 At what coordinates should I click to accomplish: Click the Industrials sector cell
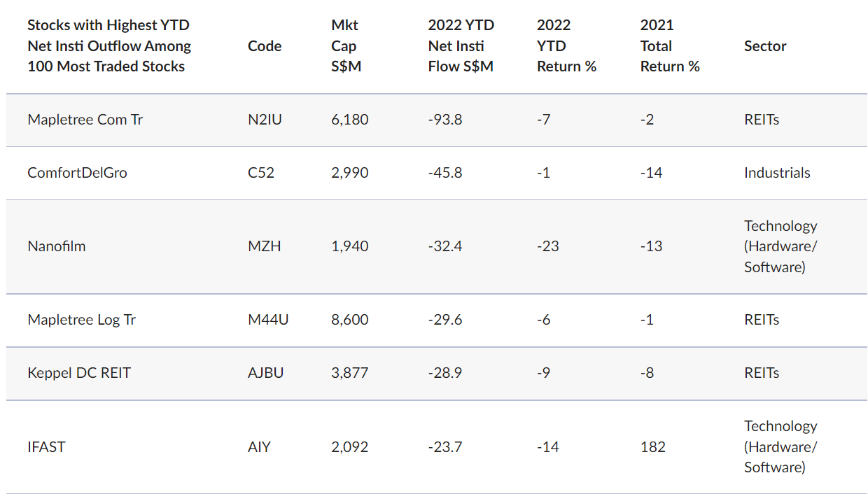[777, 173]
